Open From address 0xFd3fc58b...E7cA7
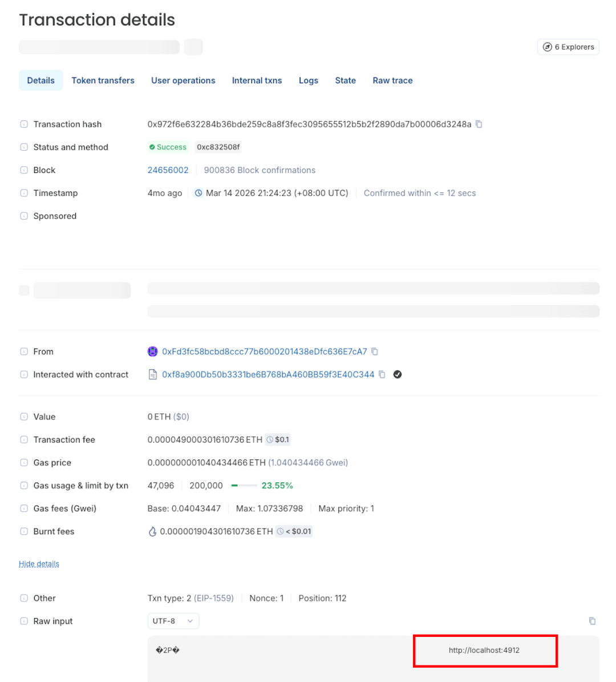This screenshot has height=682, width=616. coord(264,352)
